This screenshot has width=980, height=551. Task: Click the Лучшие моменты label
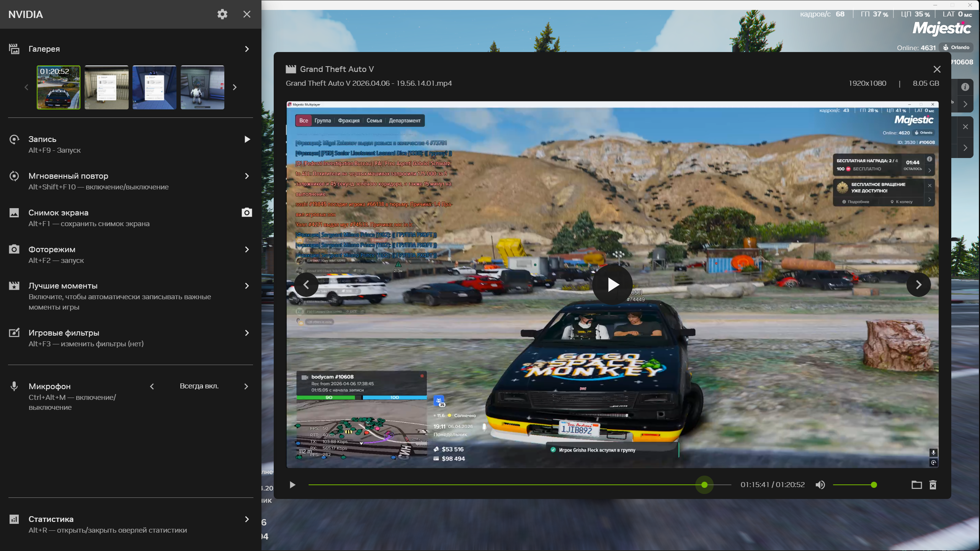click(63, 286)
